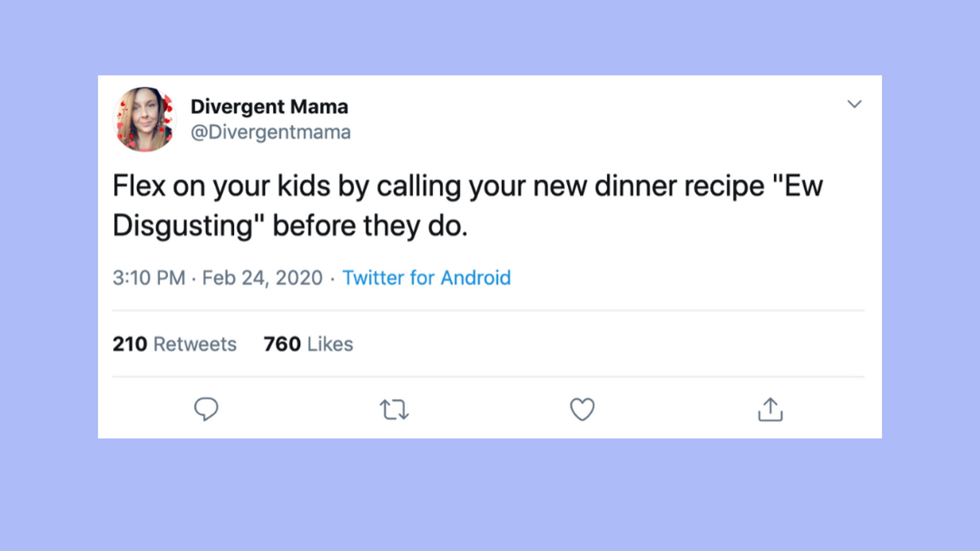View the 760 Likes list
The height and width of the screenshot is (551, 980).
[x=308, y=344]
